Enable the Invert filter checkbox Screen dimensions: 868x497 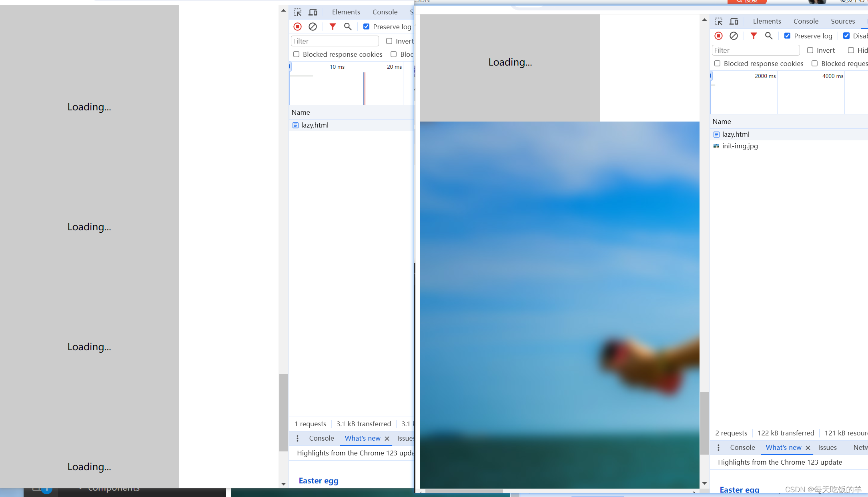[x=389, y=41]
